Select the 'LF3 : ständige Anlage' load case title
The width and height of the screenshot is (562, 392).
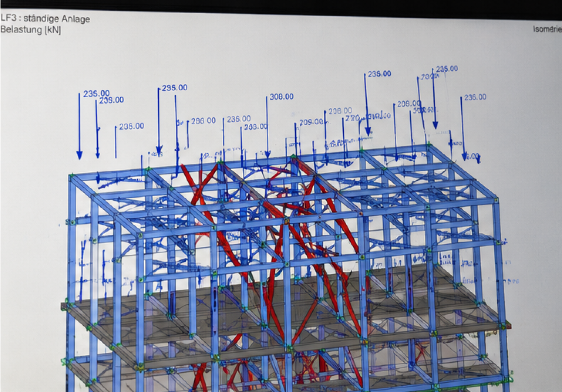coord(45,18)
